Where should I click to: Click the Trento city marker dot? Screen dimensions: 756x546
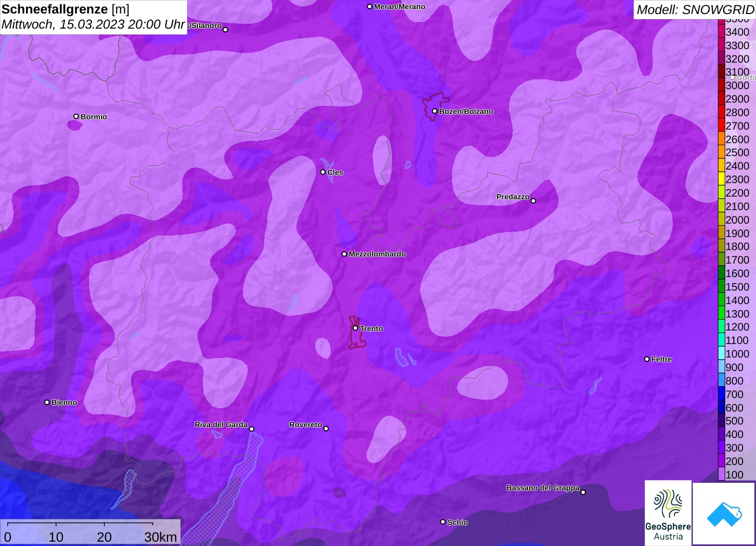tap(355, 328)
